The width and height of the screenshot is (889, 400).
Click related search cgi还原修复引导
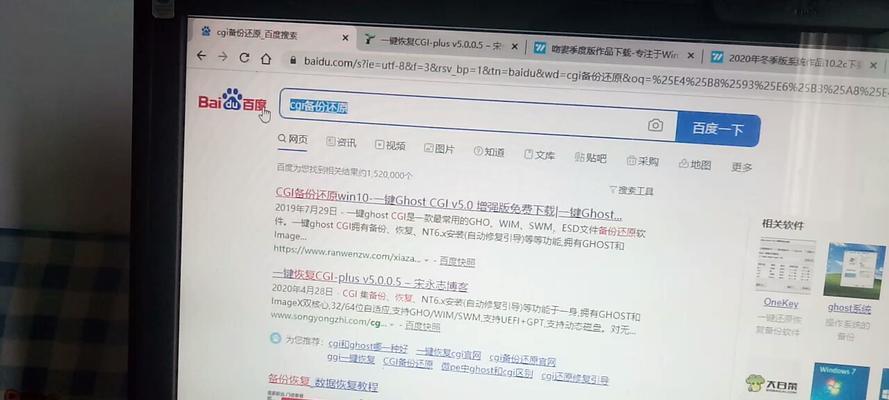coord(575,377)
